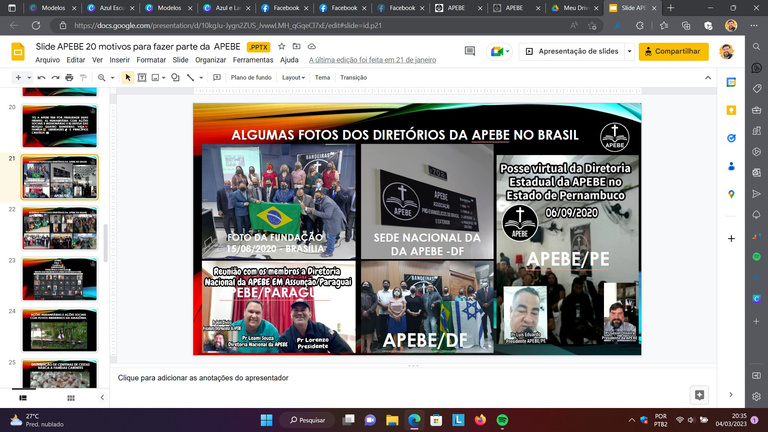Select the Text box tool
Viewport: 768px width, 432px height.
pyautogui.click(x=142, y=77)
